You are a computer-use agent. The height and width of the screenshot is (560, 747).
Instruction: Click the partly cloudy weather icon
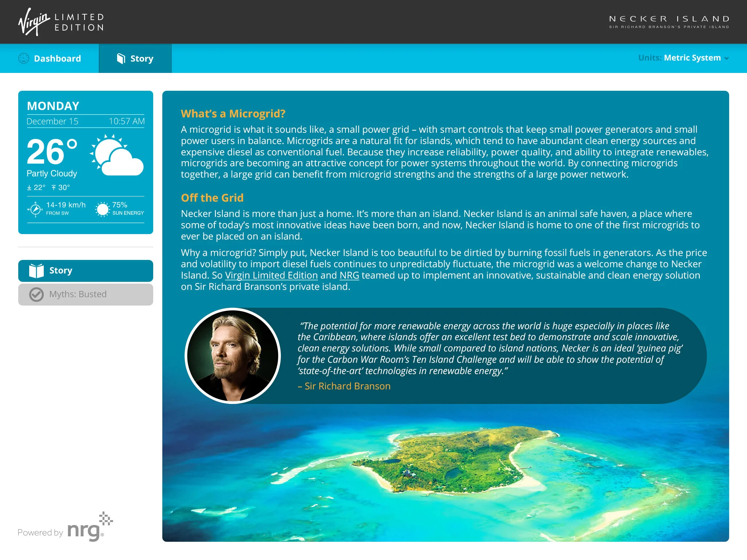117,156
